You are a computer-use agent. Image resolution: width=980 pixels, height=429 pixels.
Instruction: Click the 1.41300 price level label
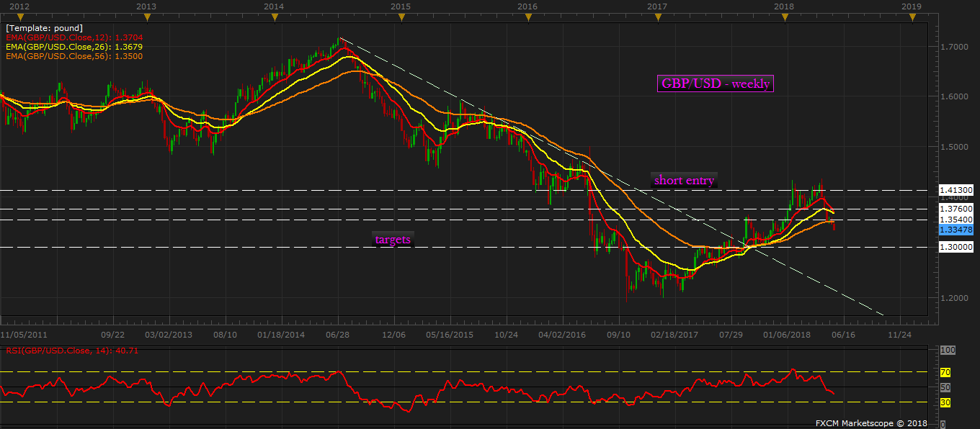click(x=955, y=190)
